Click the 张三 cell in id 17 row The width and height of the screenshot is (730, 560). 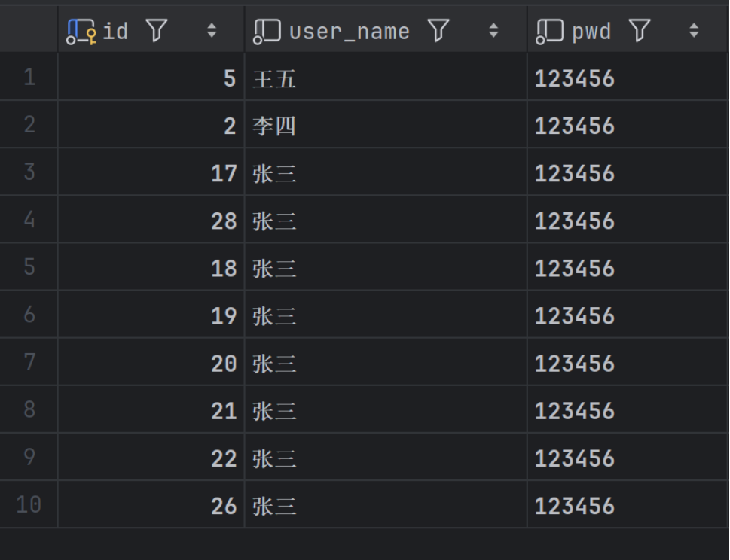point(386,172)
